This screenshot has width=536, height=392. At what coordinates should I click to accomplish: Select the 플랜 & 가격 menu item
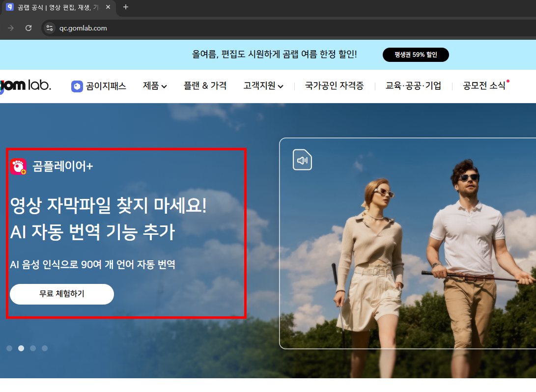click(x=205, y=85)
